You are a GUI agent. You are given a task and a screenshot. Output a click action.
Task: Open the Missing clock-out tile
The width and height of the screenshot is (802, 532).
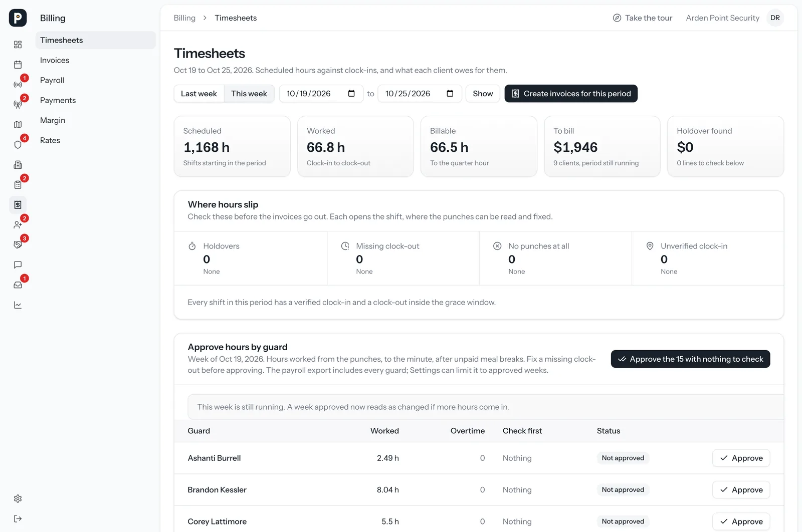(x=404, y=258)
